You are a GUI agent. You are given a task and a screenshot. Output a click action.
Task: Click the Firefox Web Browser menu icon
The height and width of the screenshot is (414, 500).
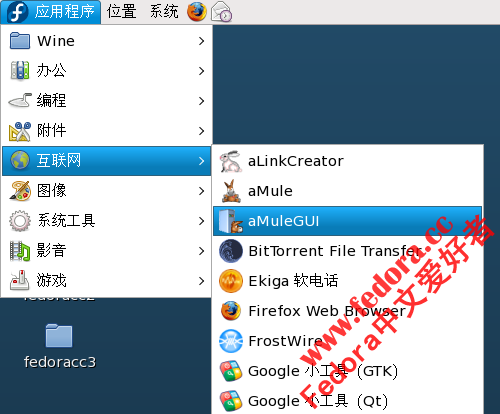[231, 311]
